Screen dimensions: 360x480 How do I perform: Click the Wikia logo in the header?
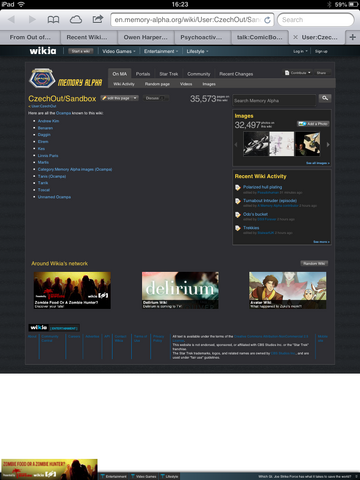point(43,51)
